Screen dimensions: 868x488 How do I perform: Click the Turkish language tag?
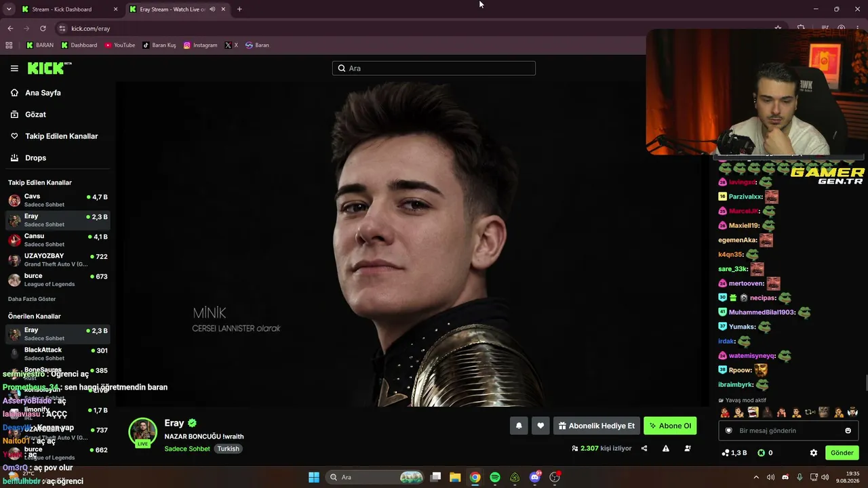pyautogui.click(x=228, y=449)
